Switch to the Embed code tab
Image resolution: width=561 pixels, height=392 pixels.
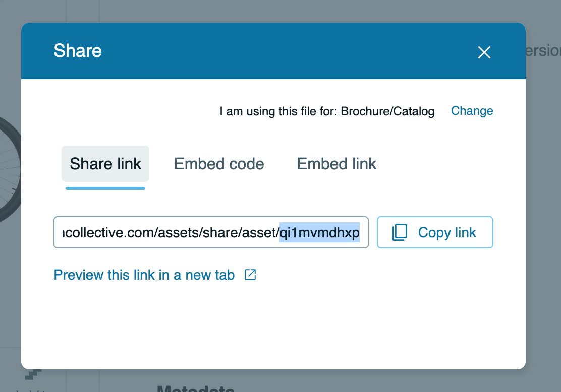(219, 164)
